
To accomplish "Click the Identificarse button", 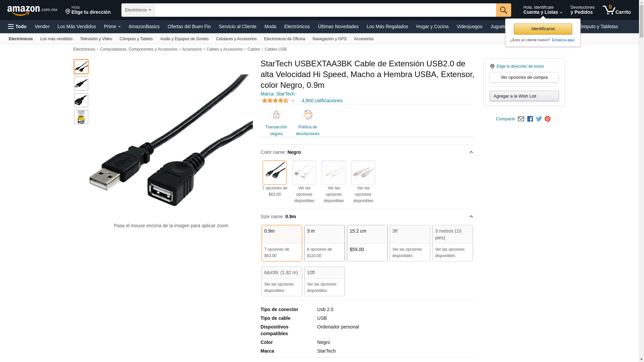I will tap(543, 29).
